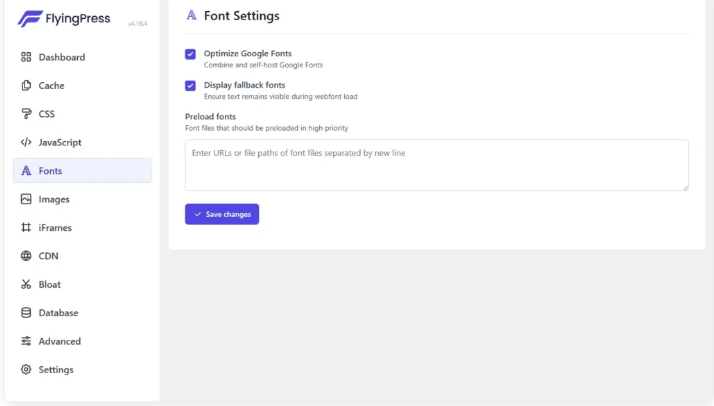Click the Bloat scissors icon
Viewport: 714px width, 406px height.
tap(26, 285)
